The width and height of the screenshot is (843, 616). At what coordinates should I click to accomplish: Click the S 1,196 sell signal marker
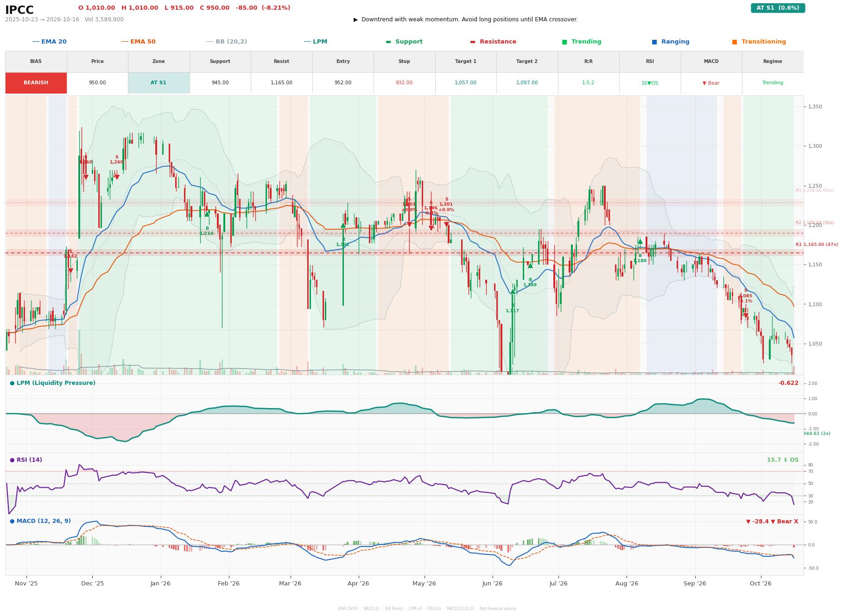click(x=431, y=228)
